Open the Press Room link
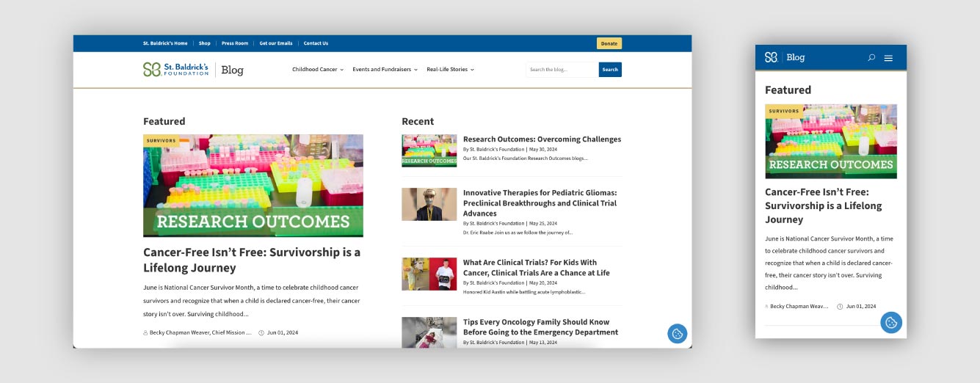The width and height of the screenshot is (980, 383). (235, 43)
